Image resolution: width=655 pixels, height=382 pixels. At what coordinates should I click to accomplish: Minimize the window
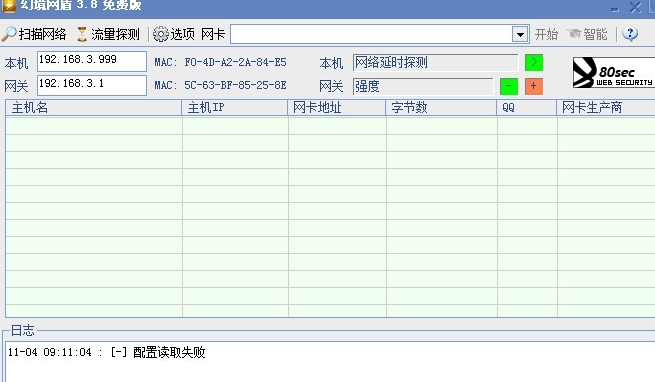(614, 8)
